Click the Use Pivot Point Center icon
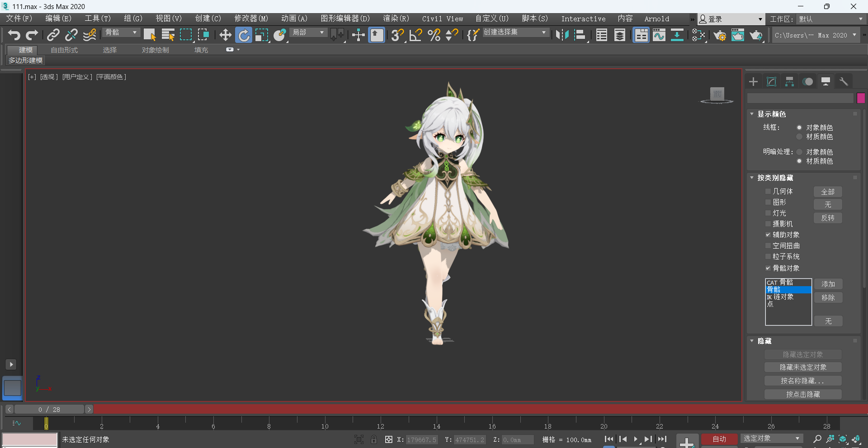Image resolution: width=868 pixels, height=448 pixels. [x=337, y=35]
